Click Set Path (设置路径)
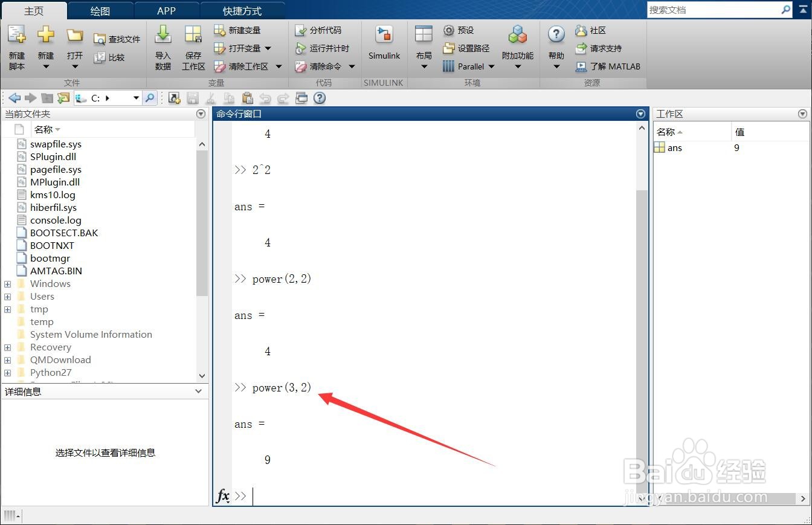Screen dimensions: 812x525 tap(466, 48)
